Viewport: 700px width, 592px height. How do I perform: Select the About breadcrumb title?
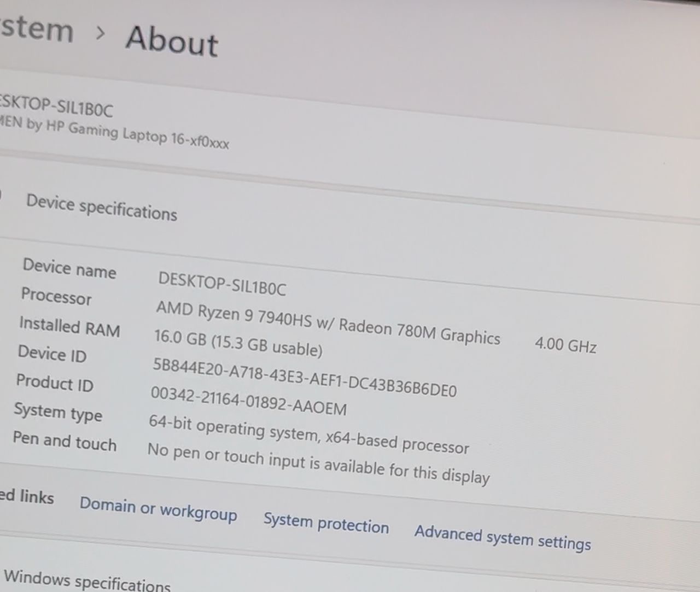pos(172,40)
